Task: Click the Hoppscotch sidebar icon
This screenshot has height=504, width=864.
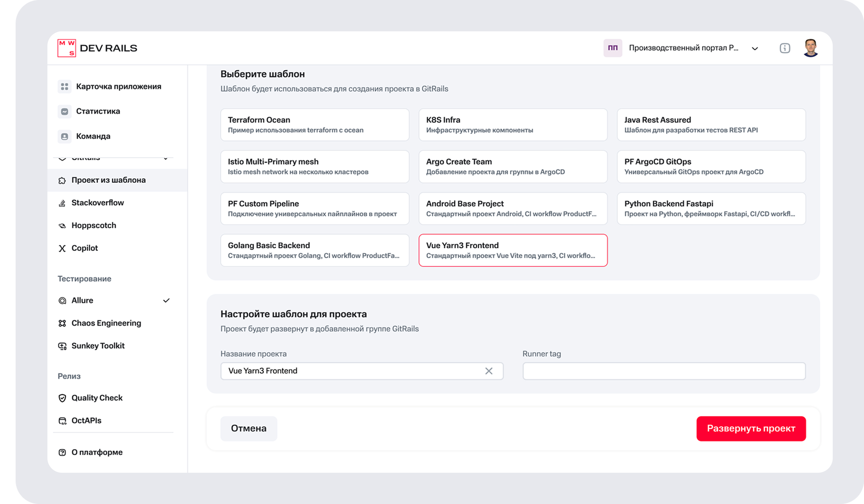Action: 62,225
